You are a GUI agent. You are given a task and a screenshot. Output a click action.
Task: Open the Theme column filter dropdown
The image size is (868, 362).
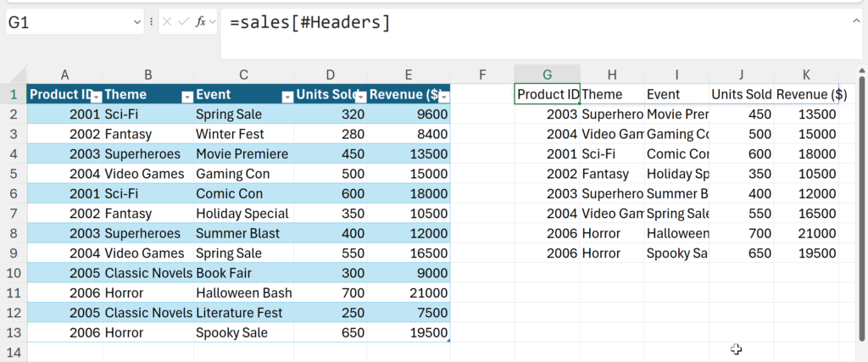(187, 96)
